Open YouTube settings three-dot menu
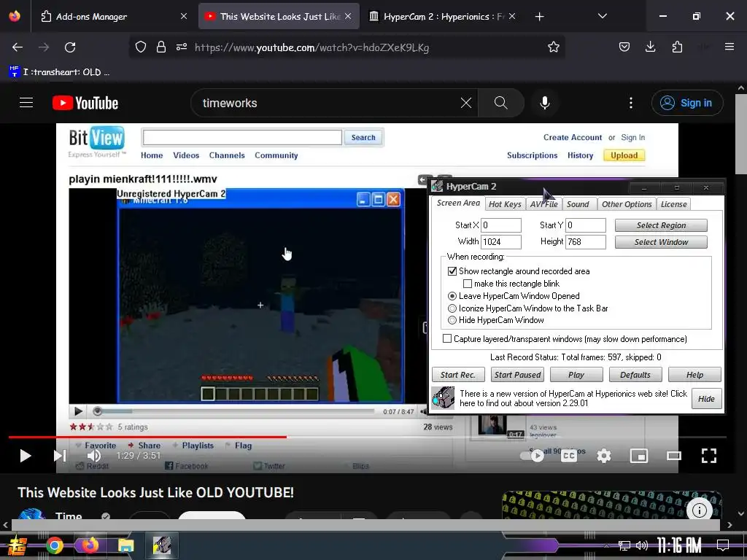Screen dimensions: 747x560 click(x=631, y=103)
